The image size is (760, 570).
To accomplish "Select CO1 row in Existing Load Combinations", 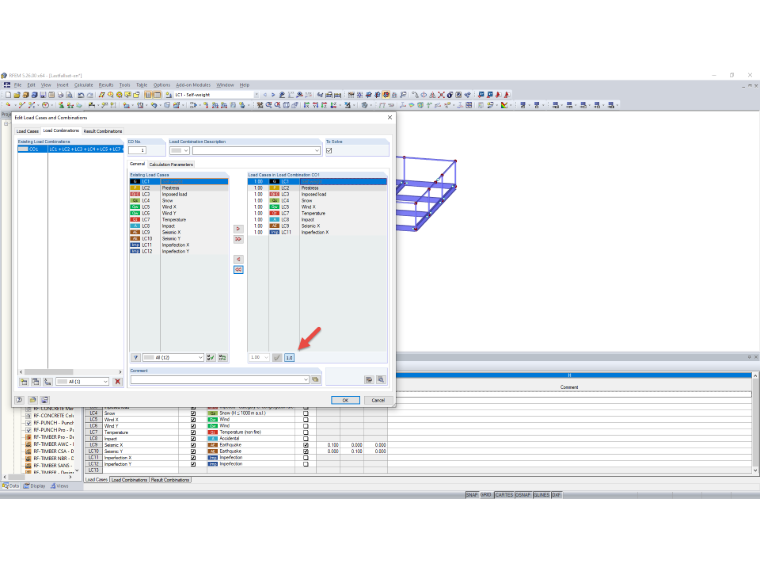I will point(70,149).
